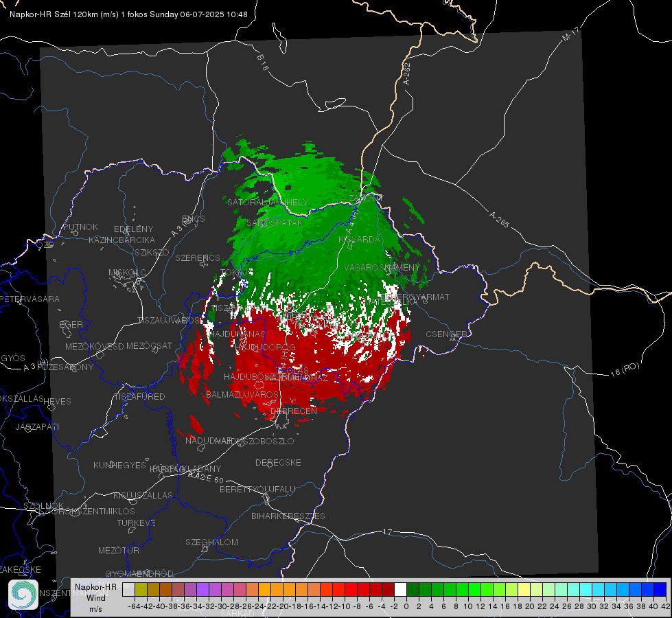Click the DEBRECEN city label
This screenshot has width=672, height=618.
pyautogui.click(x=294, y=411)
